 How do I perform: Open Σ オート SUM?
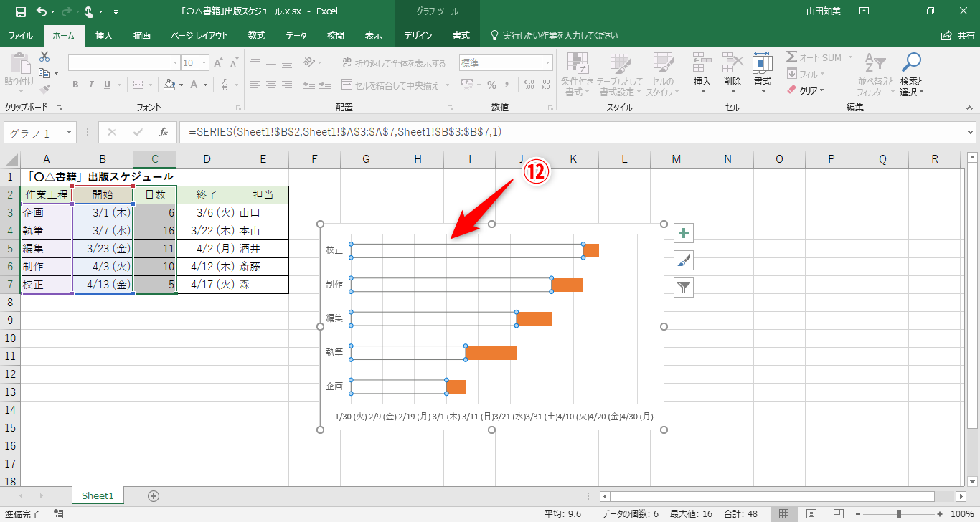click(819, 57)
